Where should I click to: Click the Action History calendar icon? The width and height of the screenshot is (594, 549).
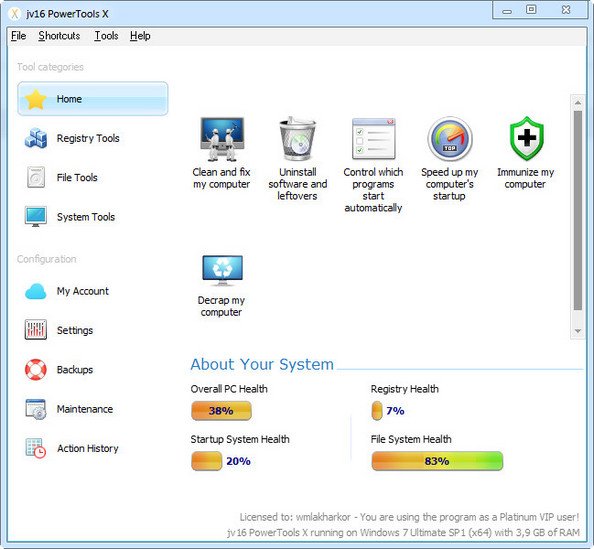pos(36,449)
